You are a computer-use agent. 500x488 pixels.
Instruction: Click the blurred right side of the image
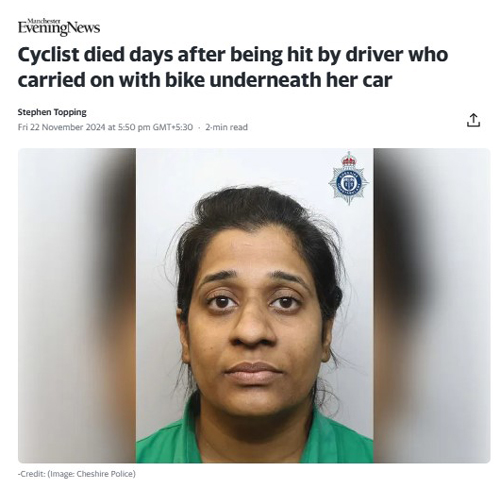tap(432, 305)
